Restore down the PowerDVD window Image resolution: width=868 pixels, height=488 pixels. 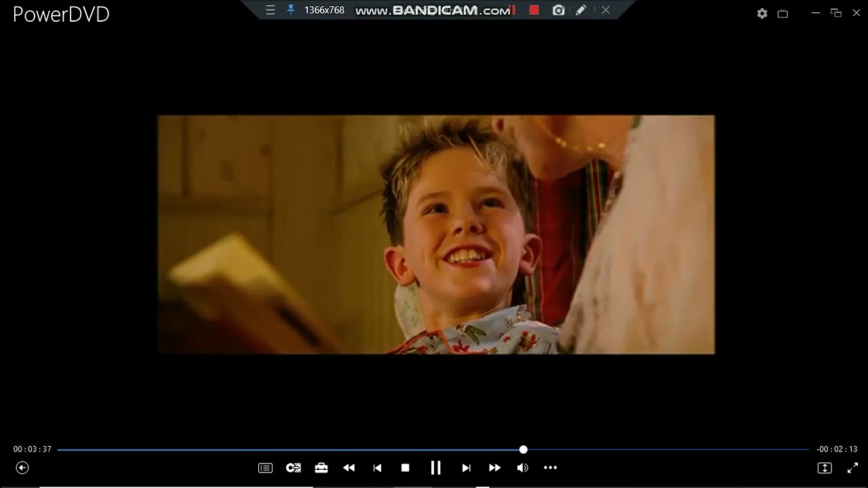(836, 13)
